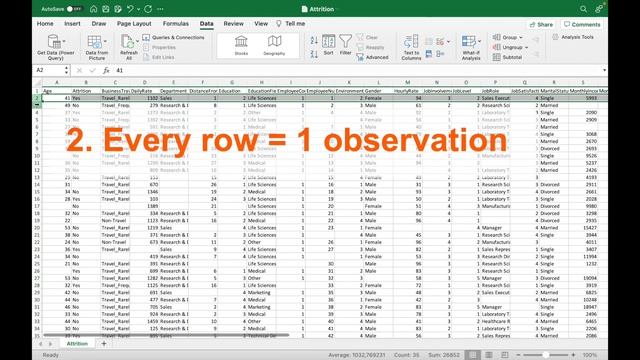
Task: Open the Comments pane button
Action: click(x=582, y=24)
